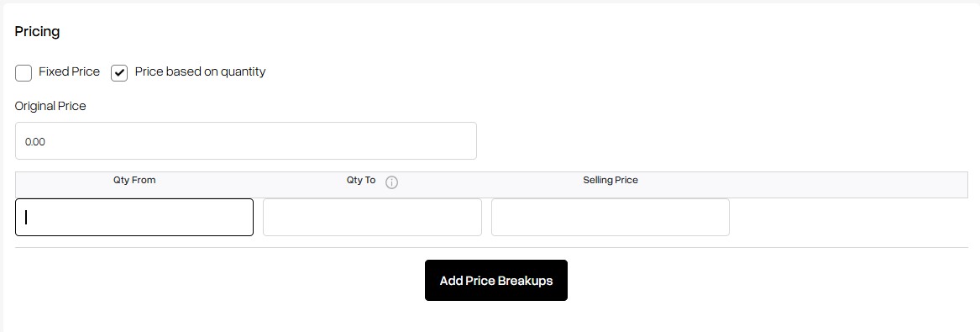980x332 pixels.
Task: Click the Original Price field label
Action: pyautogui.click(x=50, y=106)
